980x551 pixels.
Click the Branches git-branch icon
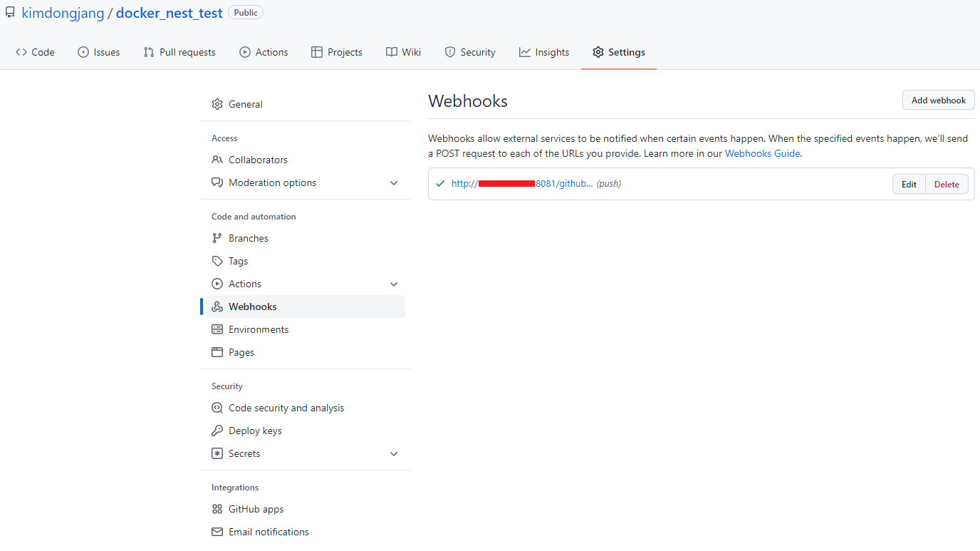pos(217,238)
